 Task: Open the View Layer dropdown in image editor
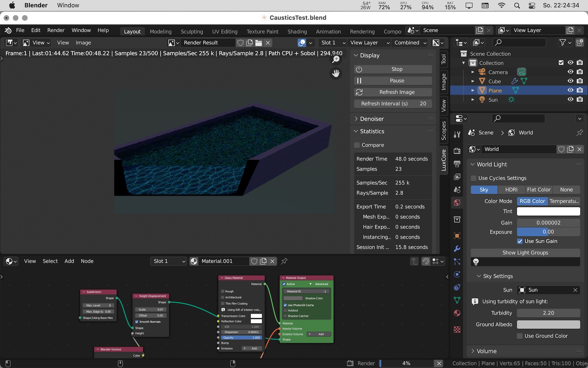[x=369, y=43]
